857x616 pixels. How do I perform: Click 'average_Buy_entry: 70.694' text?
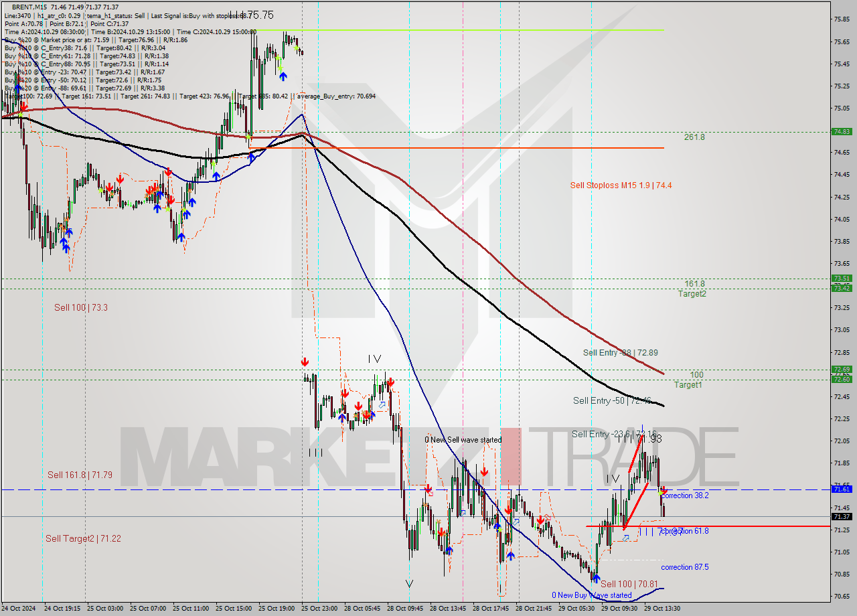click(x=335, y=96)
